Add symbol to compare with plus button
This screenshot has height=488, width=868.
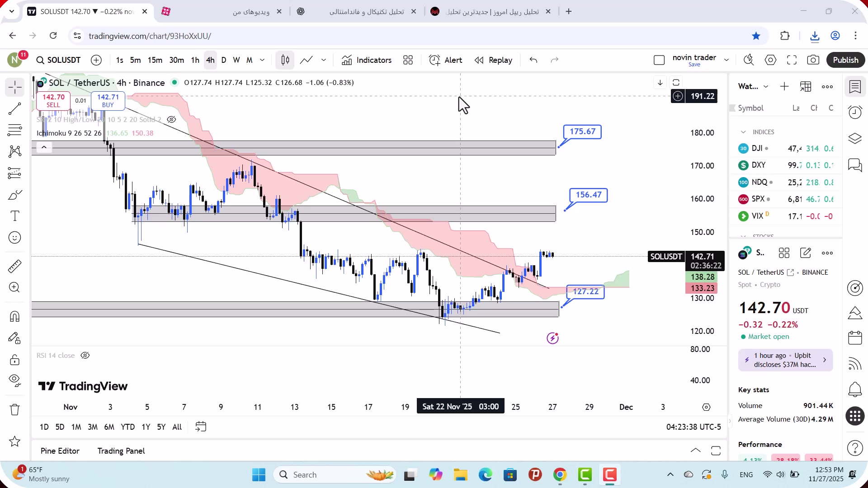(96, 60)
